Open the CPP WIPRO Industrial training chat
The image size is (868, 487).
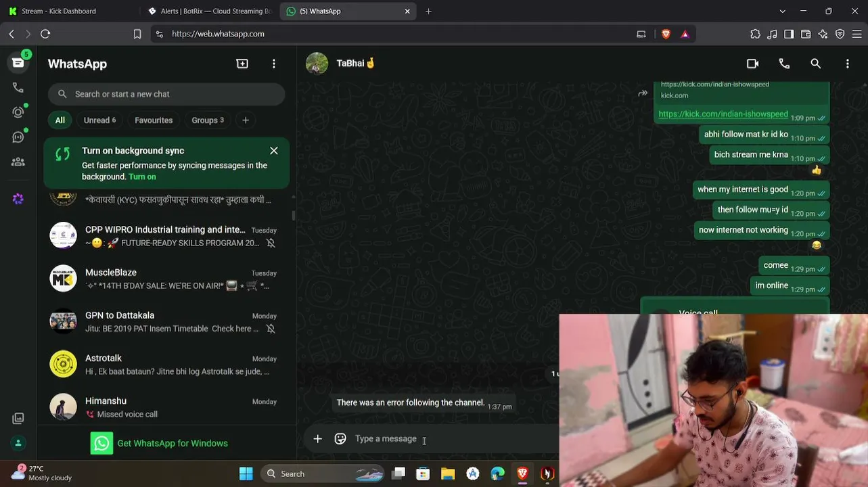tap(166, 236)
